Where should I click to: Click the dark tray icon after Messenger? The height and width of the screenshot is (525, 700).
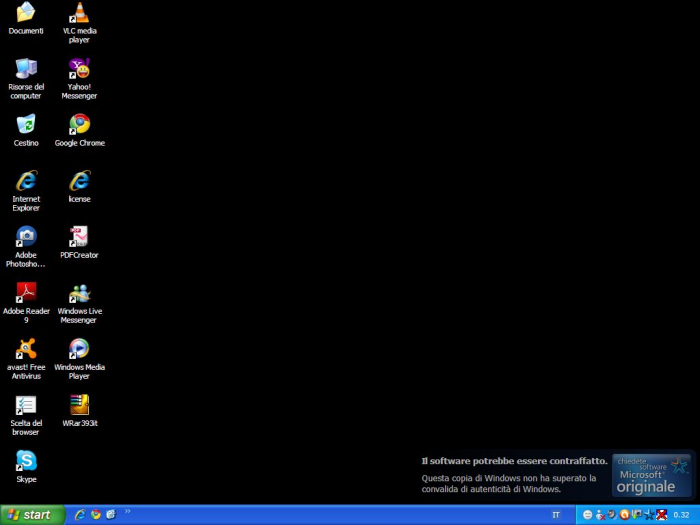pos(612,515)
